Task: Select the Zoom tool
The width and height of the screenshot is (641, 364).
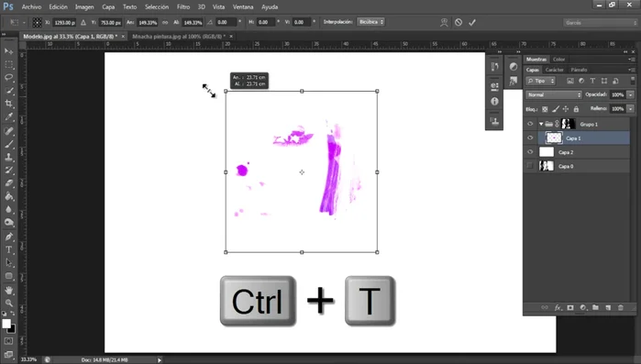Action: click(x=8, y=303)
